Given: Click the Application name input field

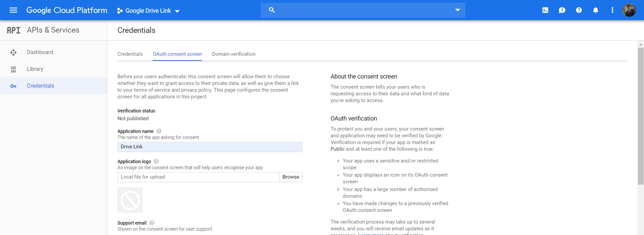Looking at the screenshot, I should pyautogui.click(x=209, y=147).
